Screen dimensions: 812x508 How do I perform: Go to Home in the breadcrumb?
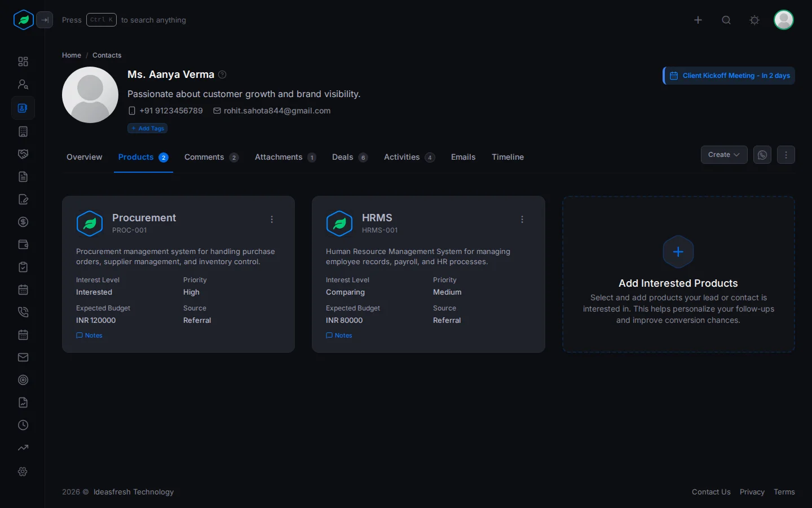[x=72, y=55]
